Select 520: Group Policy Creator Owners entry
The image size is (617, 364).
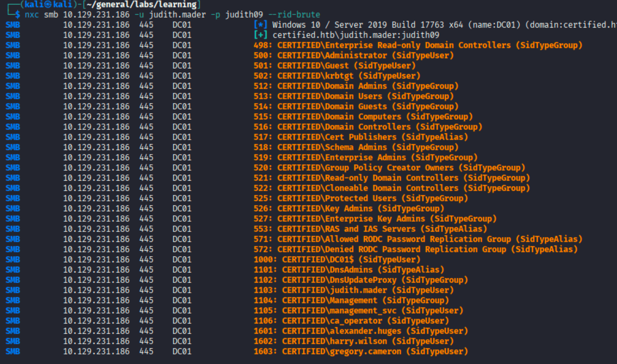click(390, 168)
